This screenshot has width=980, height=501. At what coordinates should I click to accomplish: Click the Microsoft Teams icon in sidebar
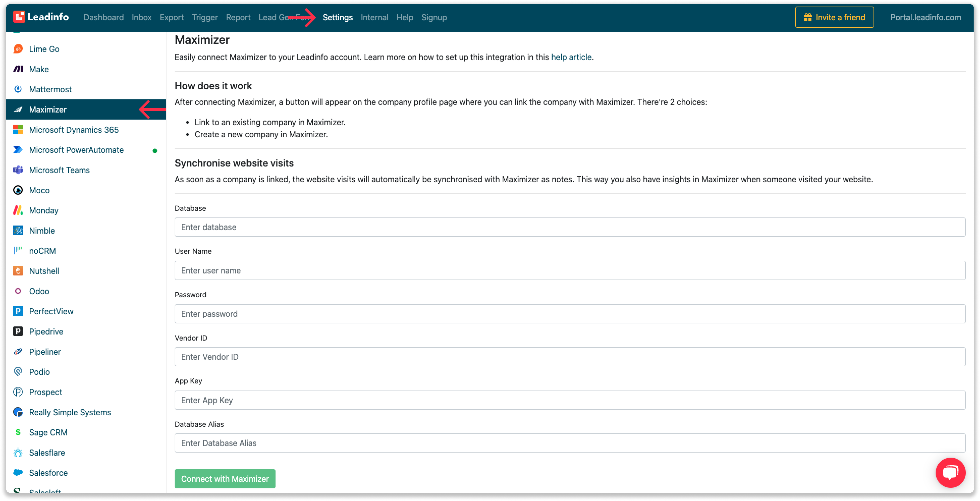click(18, 170)
